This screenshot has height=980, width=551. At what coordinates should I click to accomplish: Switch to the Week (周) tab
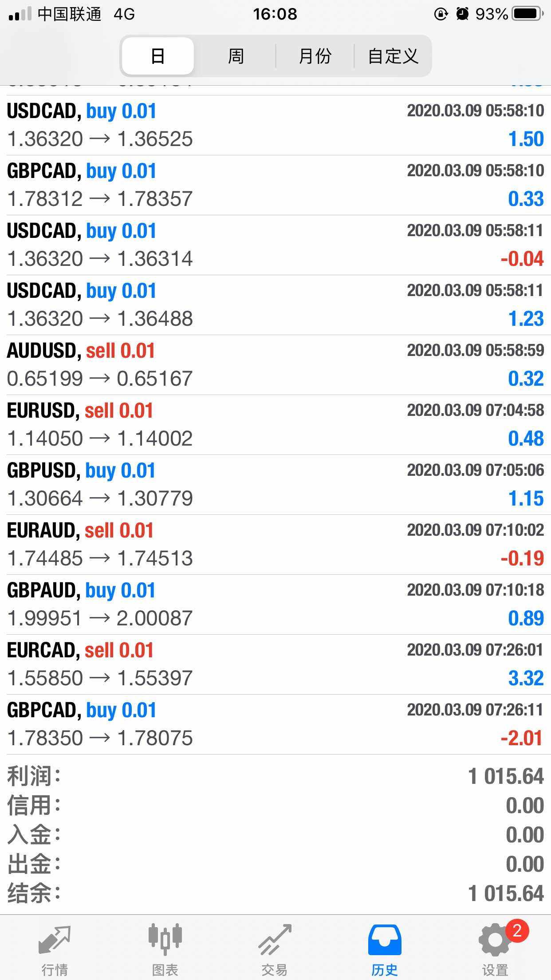236,56
